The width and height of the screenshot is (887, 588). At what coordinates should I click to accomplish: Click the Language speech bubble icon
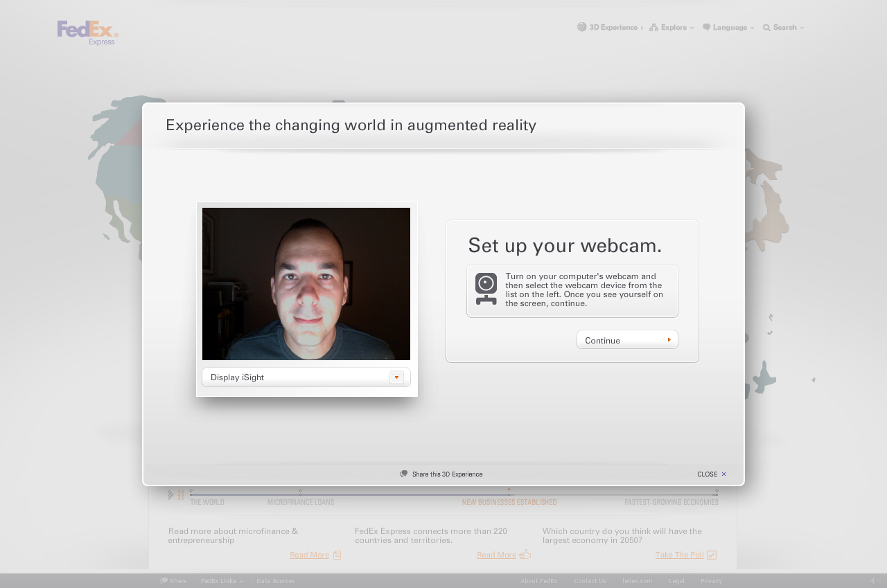coord(707,28)
